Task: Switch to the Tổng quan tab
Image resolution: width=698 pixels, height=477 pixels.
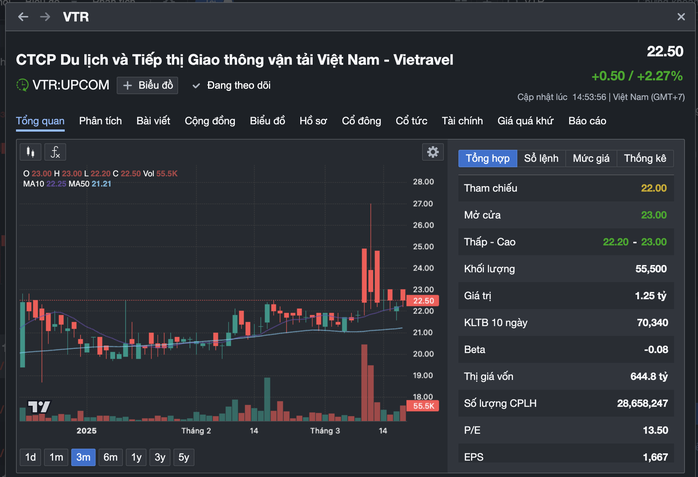Action: (x=41, y=121)
